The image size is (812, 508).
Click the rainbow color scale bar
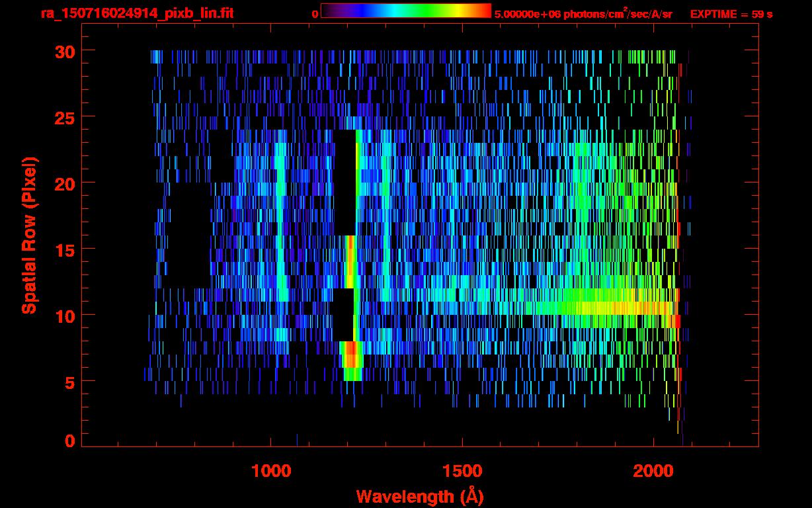click(x=406, y=11)
